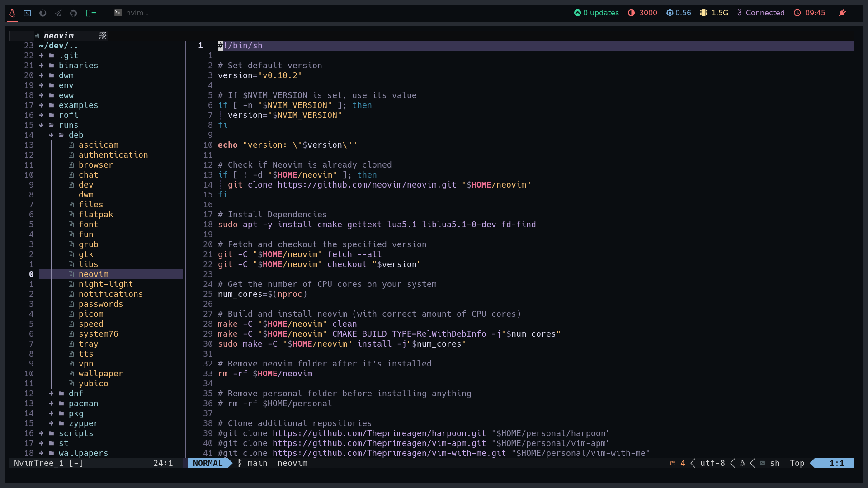Image resolution: width=868 pixels, height=488 pixels.
Task: Close the neovim buffer tab
Action: [x=103, y=36]
